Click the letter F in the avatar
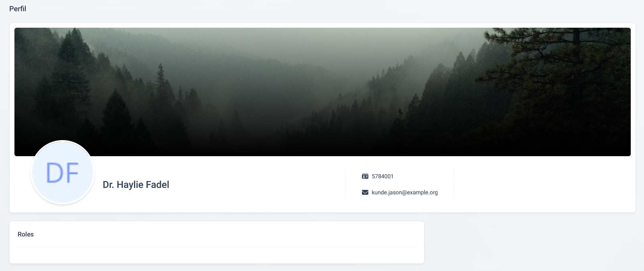This screenshot has height=271, width=644. click(x=72, y=173)
